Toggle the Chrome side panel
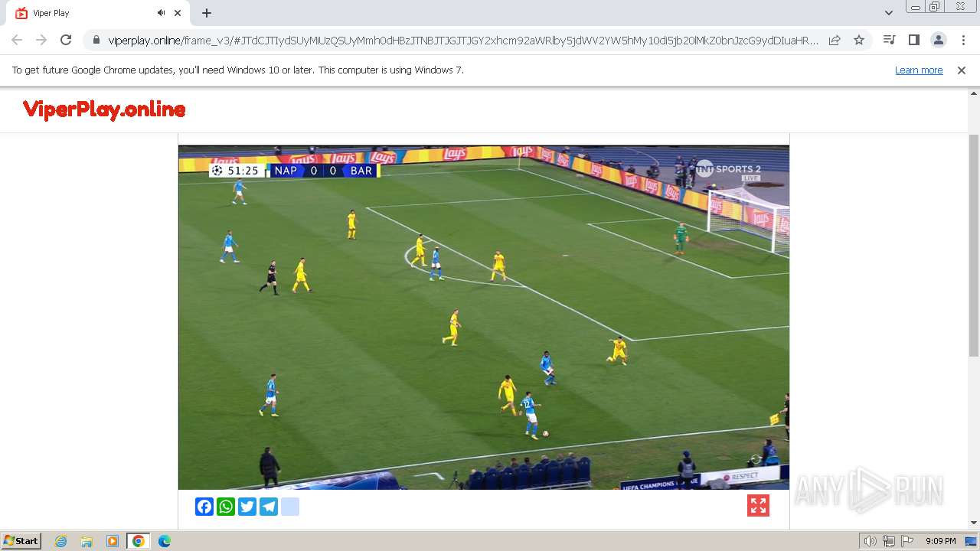 point(913,40)
